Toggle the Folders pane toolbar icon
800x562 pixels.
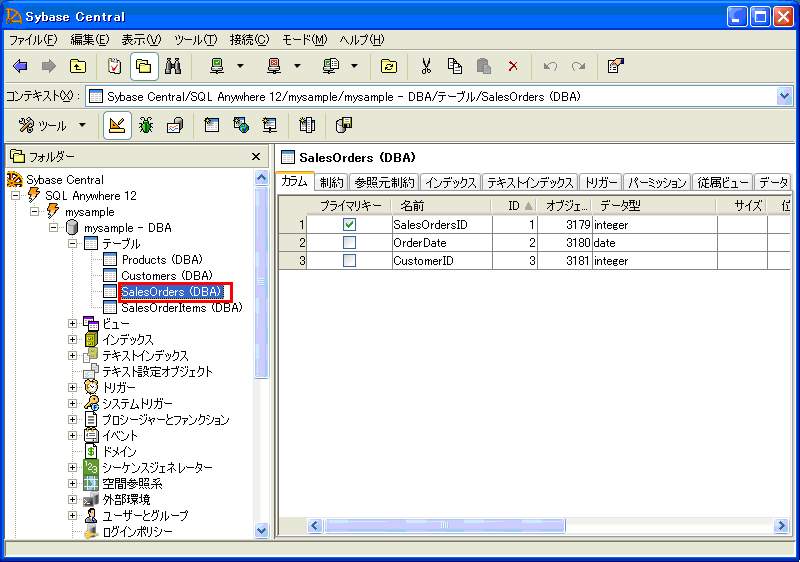(x=144, y=66)
